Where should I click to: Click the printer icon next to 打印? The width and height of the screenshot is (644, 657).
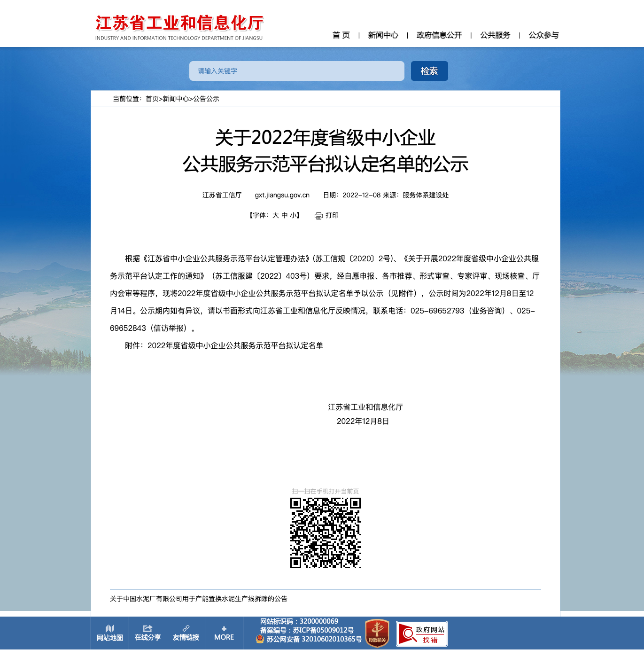(x=318, y=216)
